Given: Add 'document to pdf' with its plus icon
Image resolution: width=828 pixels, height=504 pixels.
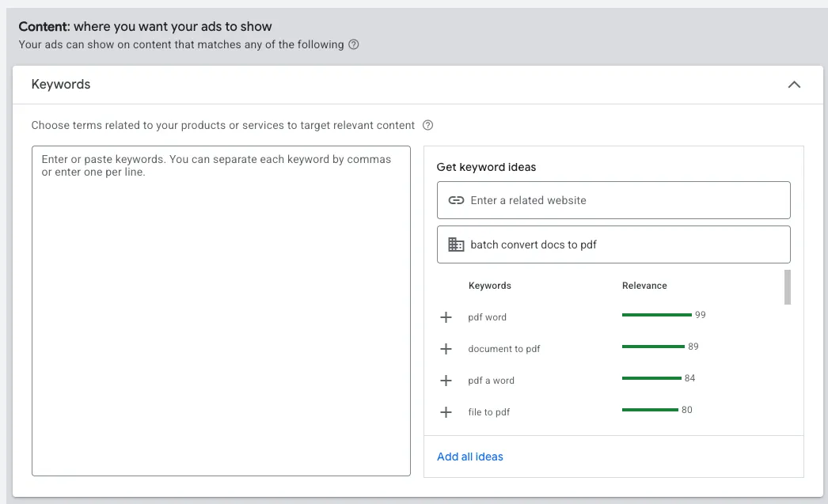Looking at the screenshot, I should (x=446, y=349).
